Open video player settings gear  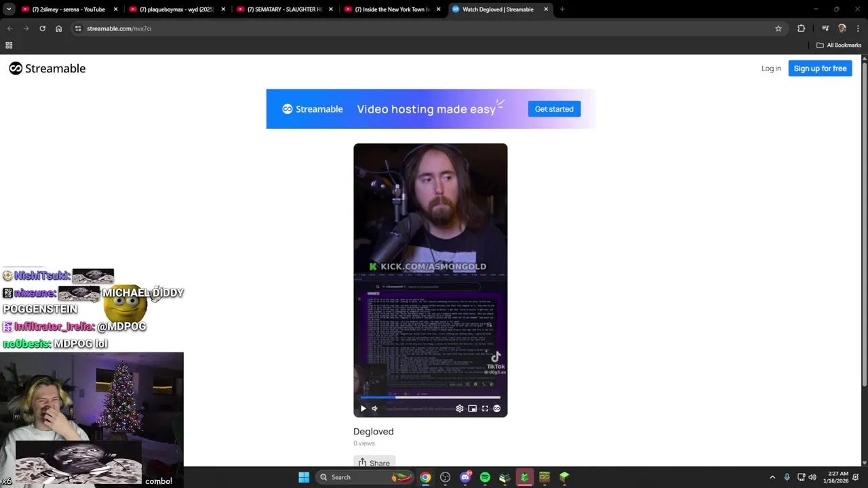click(460, 409)
